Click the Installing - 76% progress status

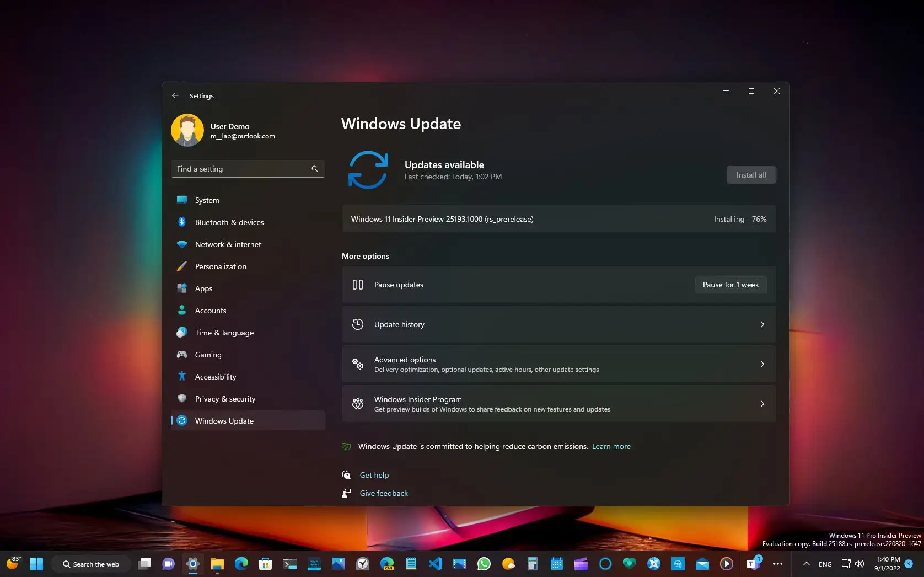[740, 219]
